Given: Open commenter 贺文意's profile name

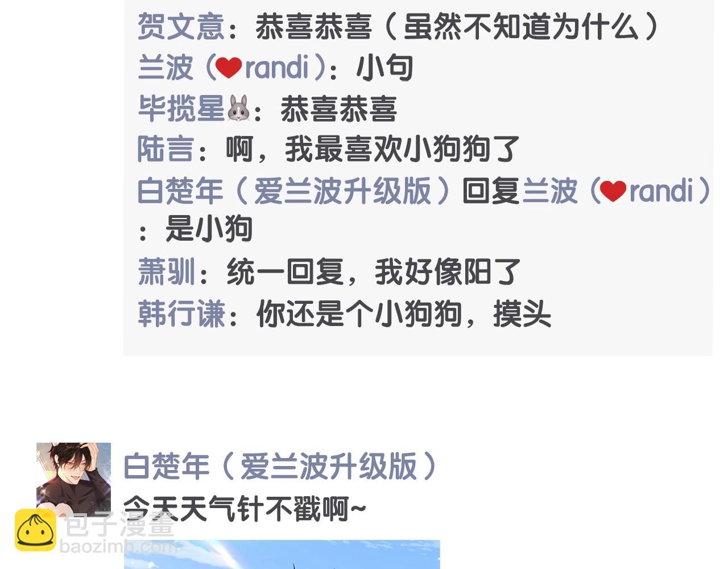Looking at the screenshot, I should (181, 27).
